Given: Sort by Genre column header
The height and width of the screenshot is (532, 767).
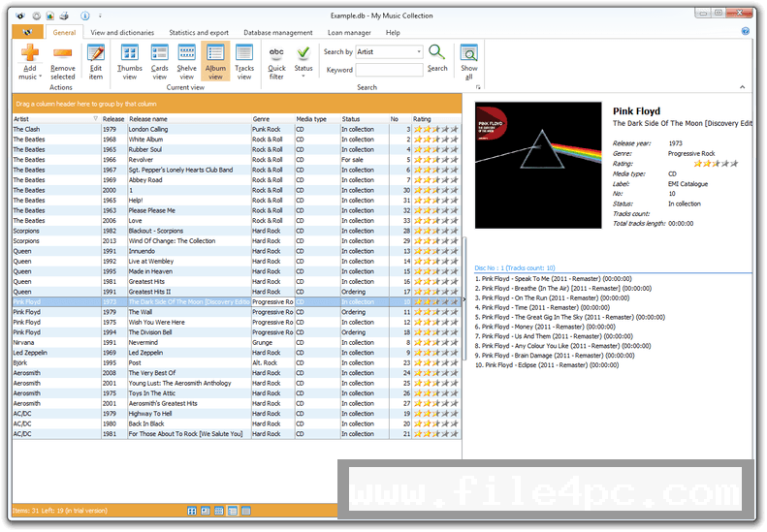Looking at the screenshot, I should tap(272, 119).
